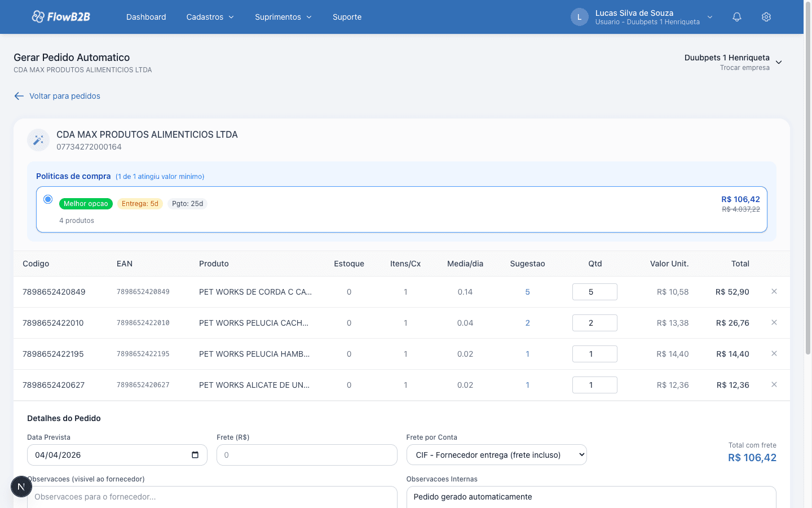
Task: Click the Pgto: 25d badge
Action: pos(187,204)
